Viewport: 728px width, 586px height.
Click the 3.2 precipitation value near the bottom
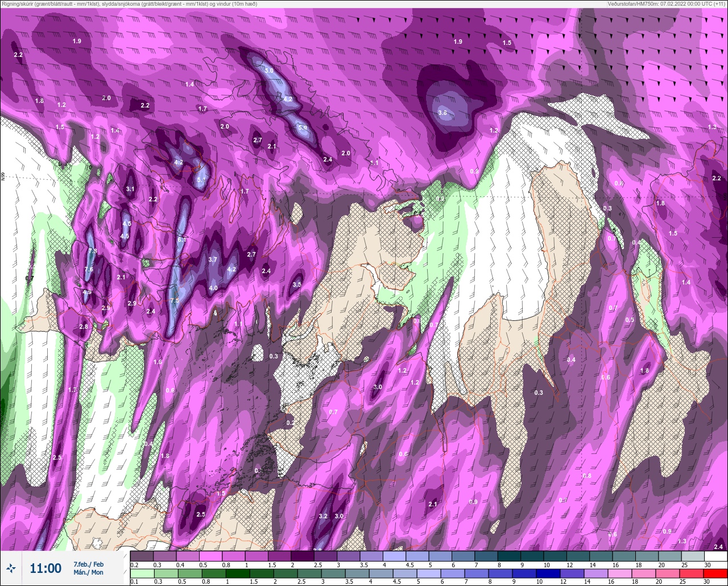(324, 517)
